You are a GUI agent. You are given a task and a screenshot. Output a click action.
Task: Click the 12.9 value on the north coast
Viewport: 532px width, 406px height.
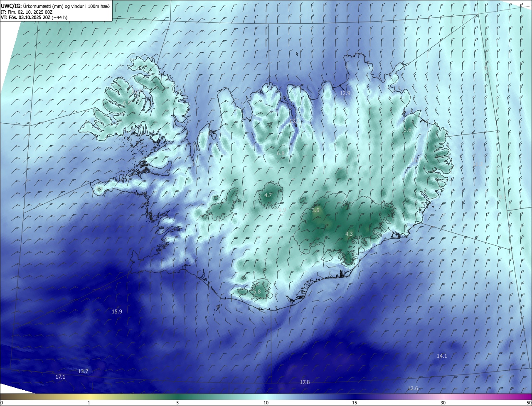pyautogui.click(x=345, y=93)
